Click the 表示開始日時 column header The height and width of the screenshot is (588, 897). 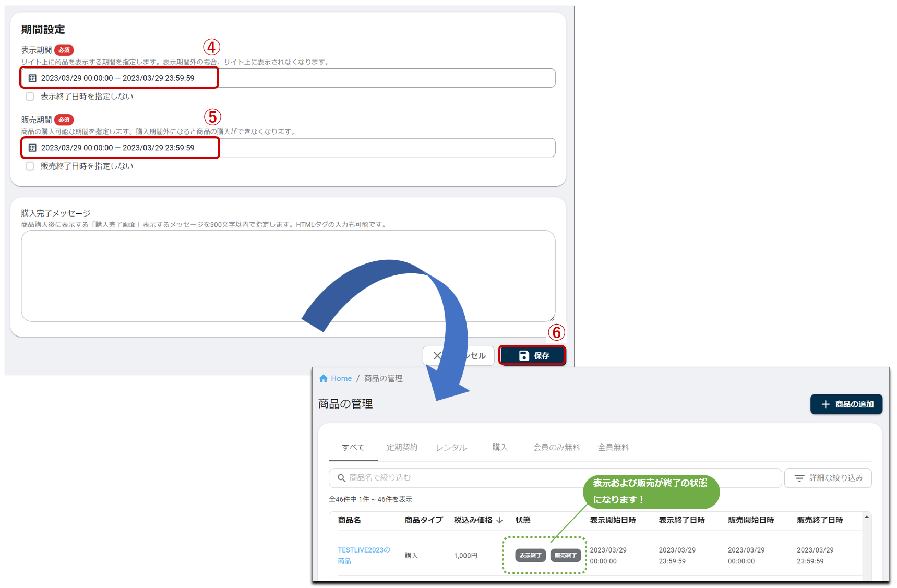click(x=613, y=520)
